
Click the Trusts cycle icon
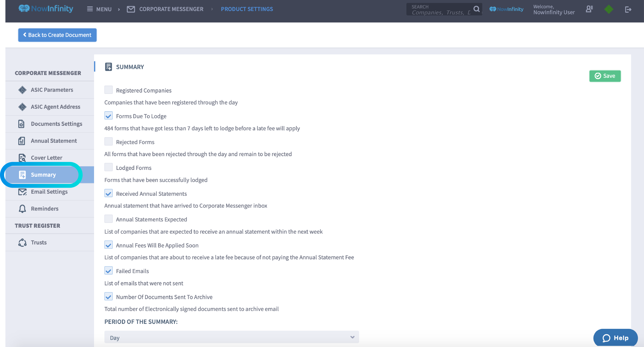coord(22,242)
